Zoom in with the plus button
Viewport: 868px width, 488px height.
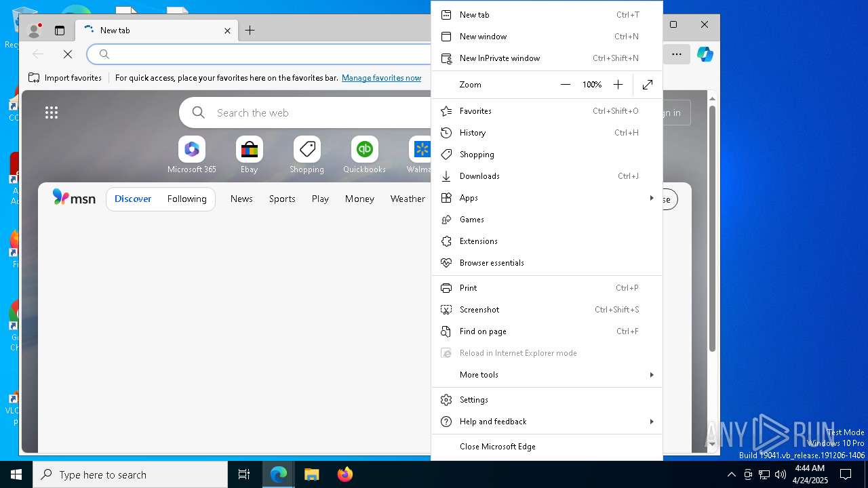(618, 85)
